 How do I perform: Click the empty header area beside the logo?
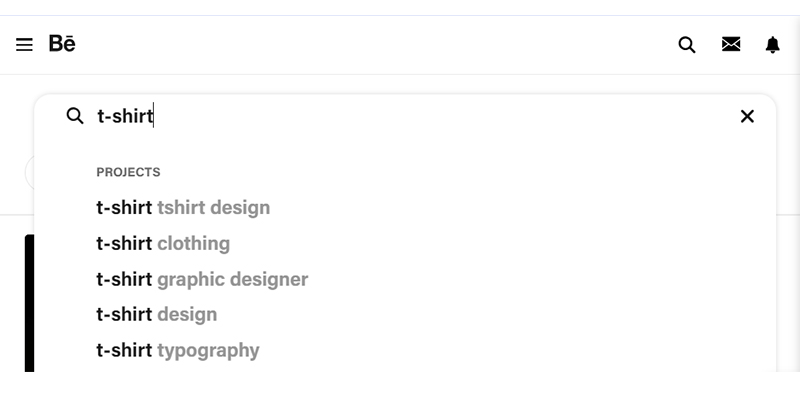click(x=350, y=45)
